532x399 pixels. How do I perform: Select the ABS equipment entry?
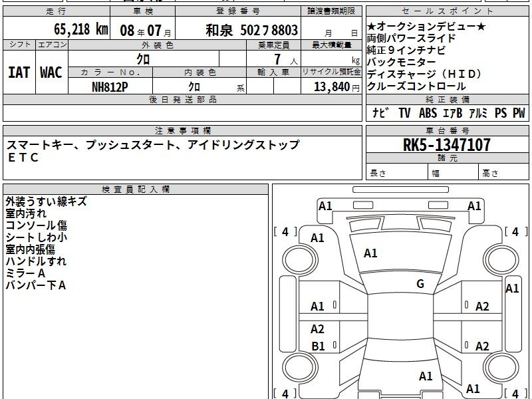[428, 112]
